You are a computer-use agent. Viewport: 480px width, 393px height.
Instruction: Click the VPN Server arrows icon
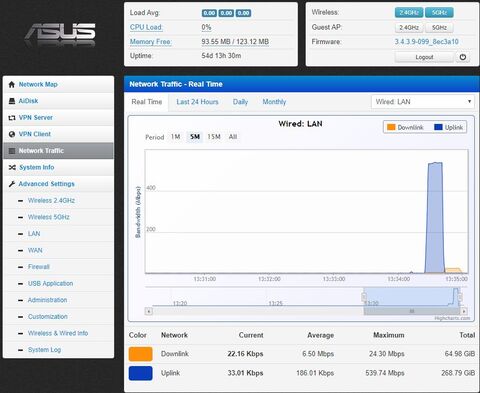tap(12, 118)
